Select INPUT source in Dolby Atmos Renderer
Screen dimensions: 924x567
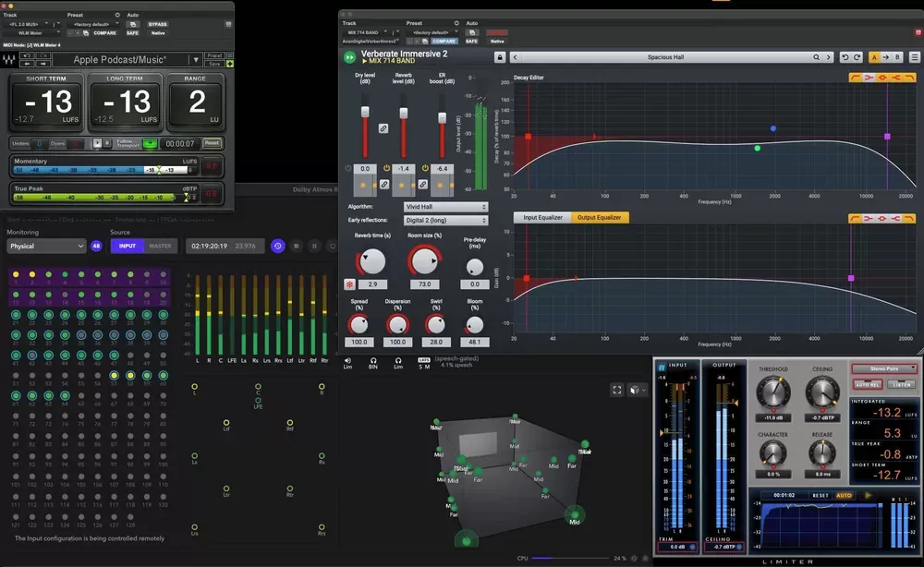point(128,247)
